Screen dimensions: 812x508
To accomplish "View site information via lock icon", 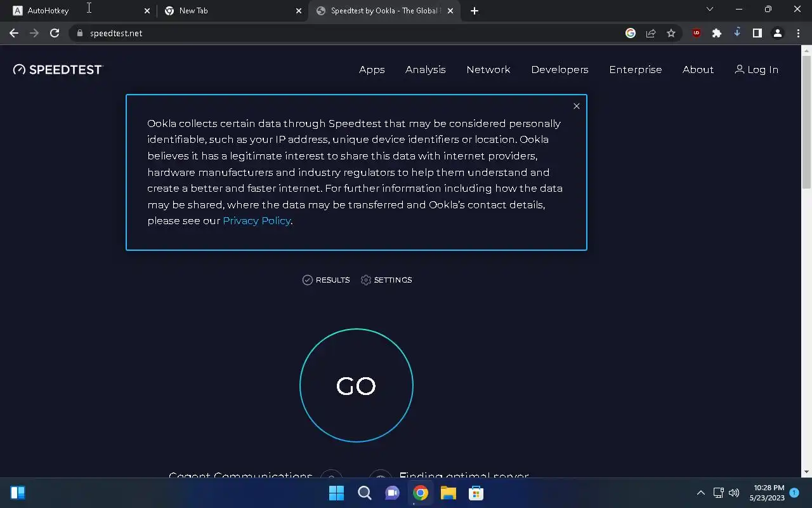I will (x=80, y=33).
